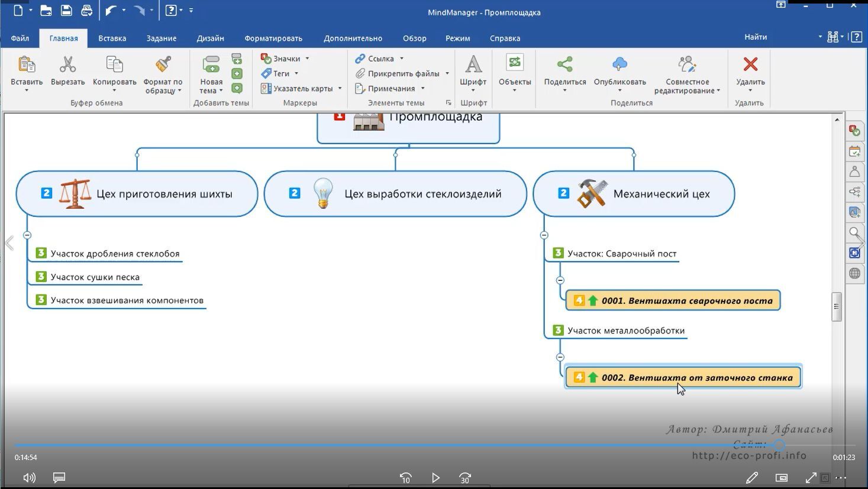Click the red Delete (Удалить) icon
This screenshot has width=868, height=489.
(750, 64)
